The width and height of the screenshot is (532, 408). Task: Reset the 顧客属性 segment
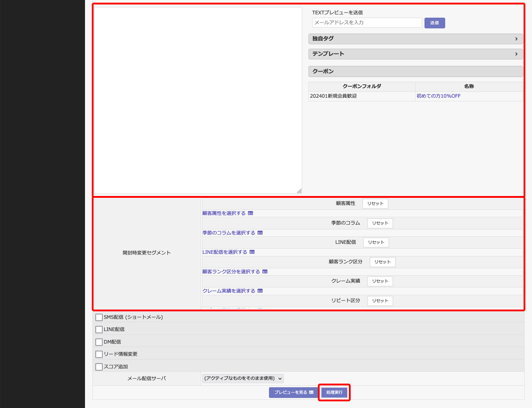pos(375,204)
